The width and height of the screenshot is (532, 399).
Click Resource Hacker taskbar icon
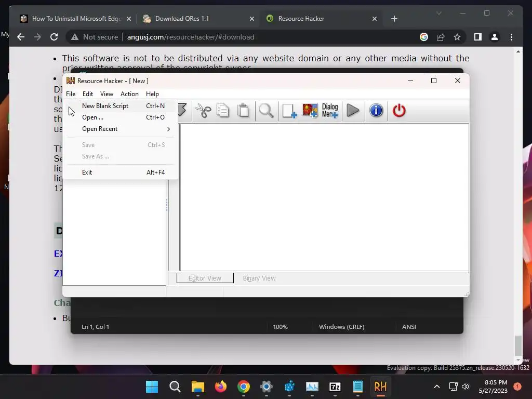tap(380, 387)
